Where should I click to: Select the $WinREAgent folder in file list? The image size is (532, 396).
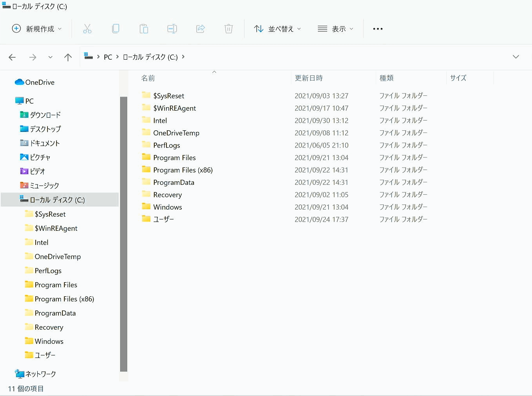(169, 108)
